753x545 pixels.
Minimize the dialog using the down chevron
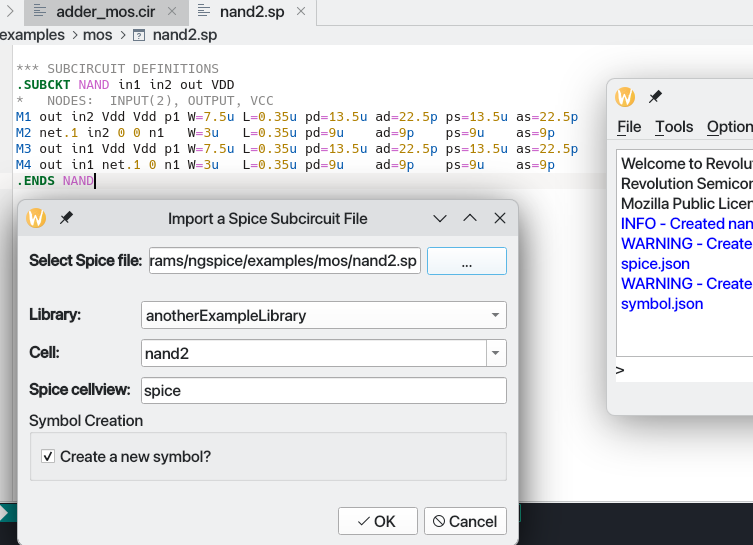[x=439, y=218]
